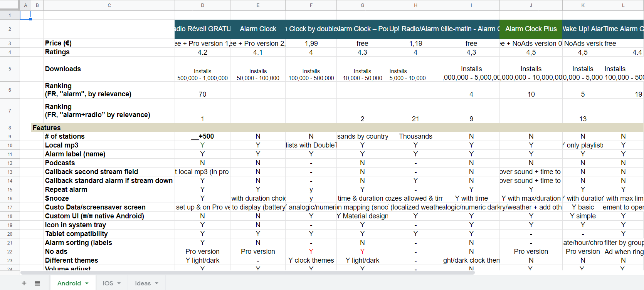Select 'Y light/dark' cell in column D
644x290 pixels.
pyautogui.click(x=203, y=260)
